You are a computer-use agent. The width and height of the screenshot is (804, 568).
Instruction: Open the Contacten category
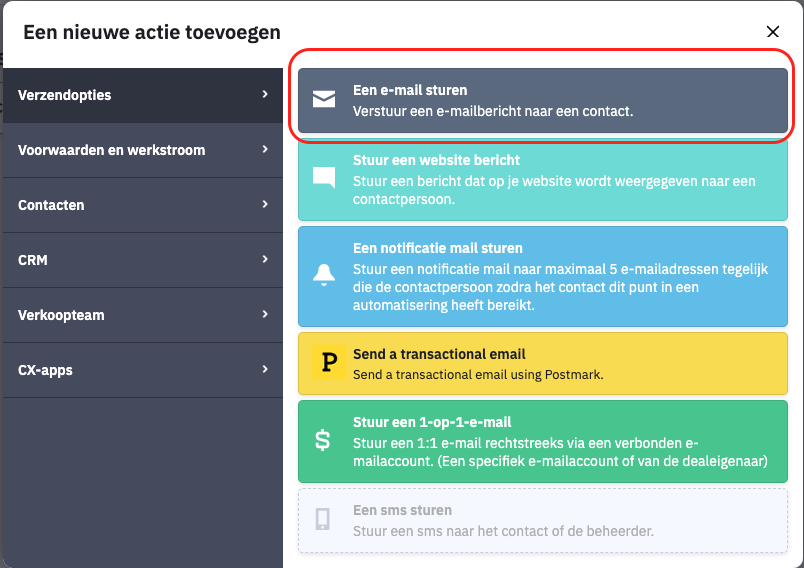(143, 205)
